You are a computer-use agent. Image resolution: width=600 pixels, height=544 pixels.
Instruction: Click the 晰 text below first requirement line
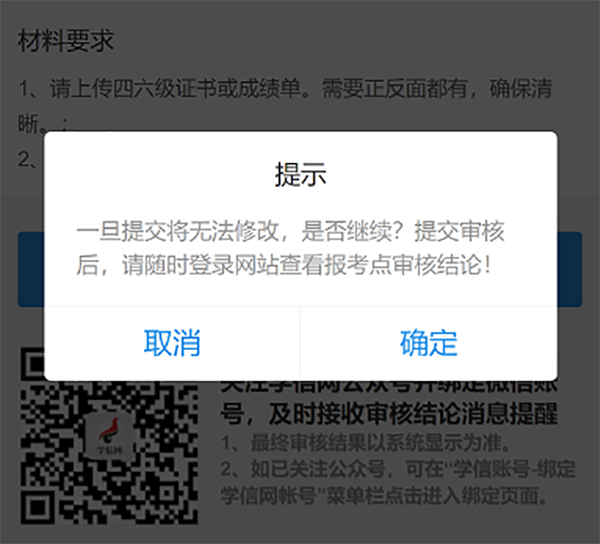[x=28, y=124]
